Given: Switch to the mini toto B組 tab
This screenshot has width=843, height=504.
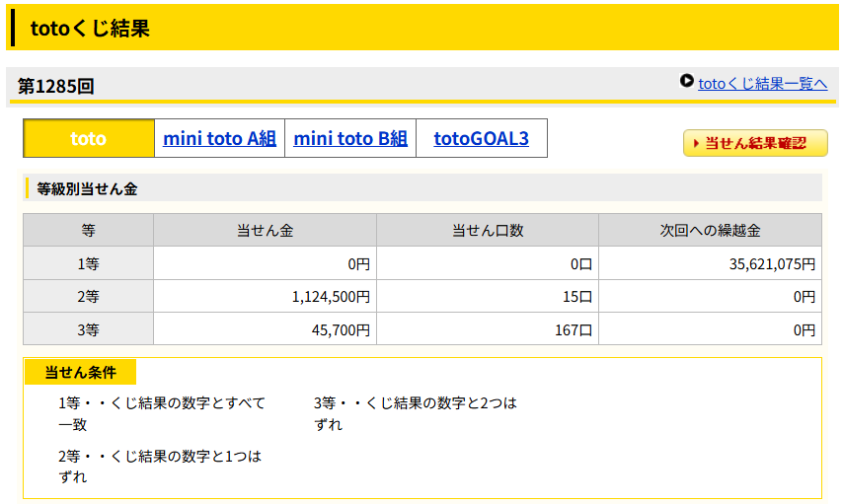Looking at the screenshot, I should tap(350, 138).
